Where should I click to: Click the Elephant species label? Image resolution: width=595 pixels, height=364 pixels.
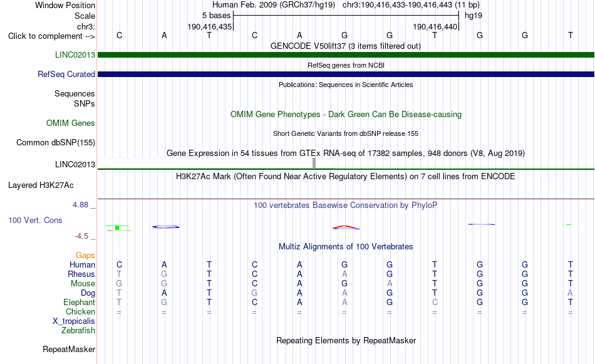click(x=79, y=303)
